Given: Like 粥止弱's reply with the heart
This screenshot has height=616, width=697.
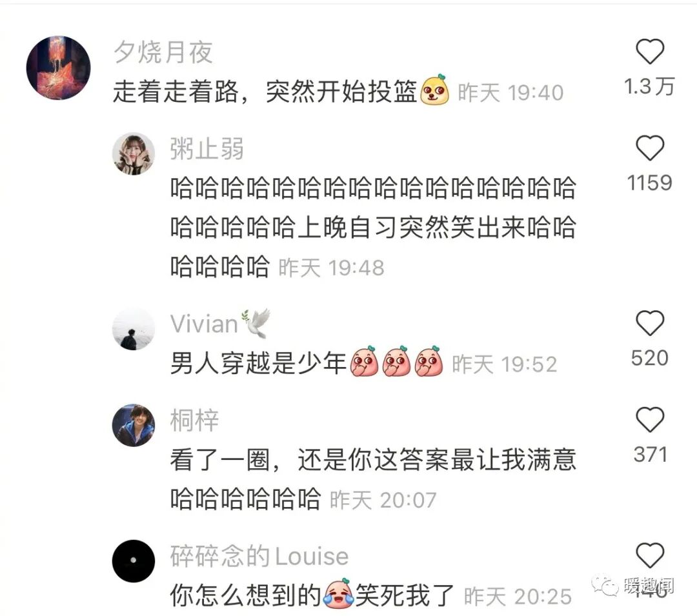Looking at the screenshot, I should (650, 148).
